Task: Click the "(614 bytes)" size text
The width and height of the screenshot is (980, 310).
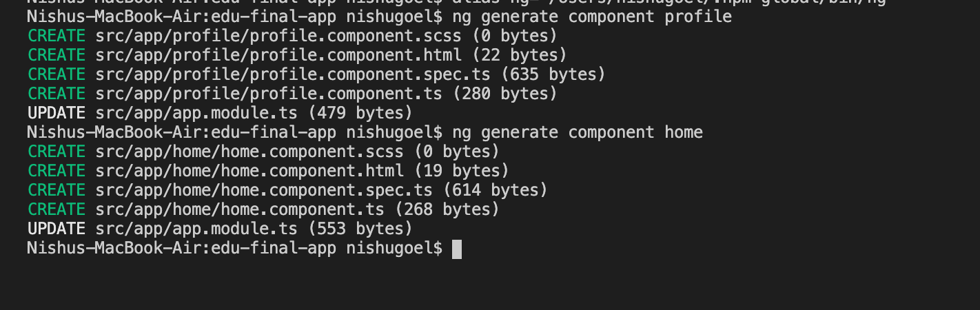Action: 496,190
